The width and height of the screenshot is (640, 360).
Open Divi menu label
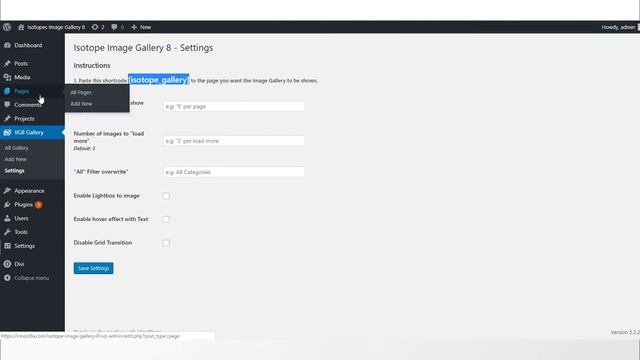click(19, 264)
